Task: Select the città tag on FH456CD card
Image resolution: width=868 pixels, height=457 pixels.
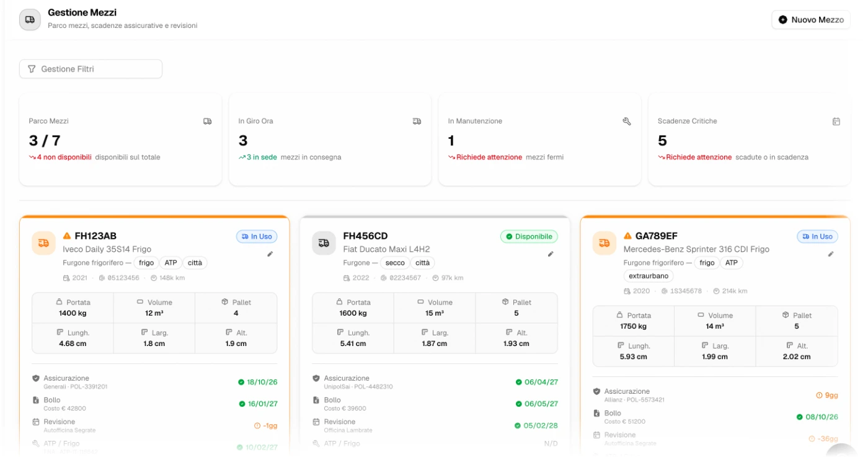Action: coord(422,263)
